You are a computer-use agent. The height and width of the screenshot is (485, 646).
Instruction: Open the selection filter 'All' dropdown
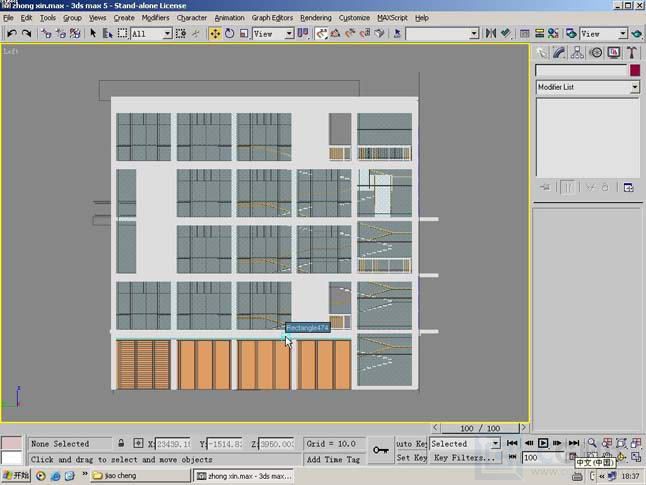(167, 33)
